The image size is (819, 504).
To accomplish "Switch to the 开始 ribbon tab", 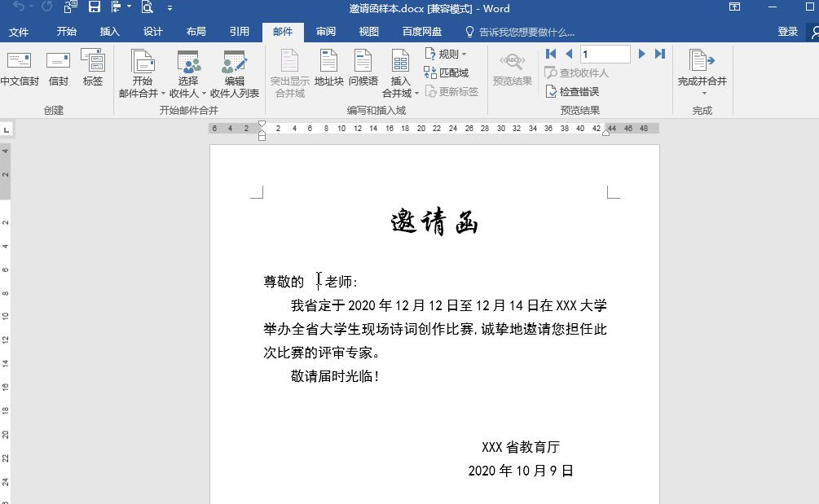I will pyautogui.click(x=66, y=32).
